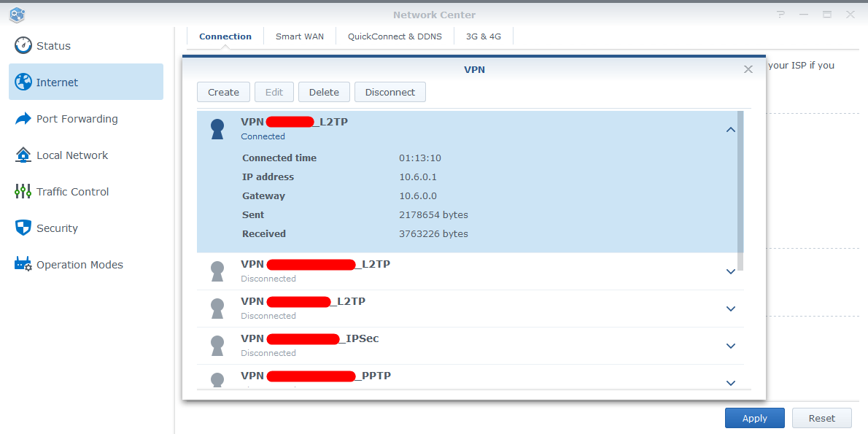Expand the PPTP VPN entry
The height and width of the screenshot is (434, 868).
pos(730,382)
